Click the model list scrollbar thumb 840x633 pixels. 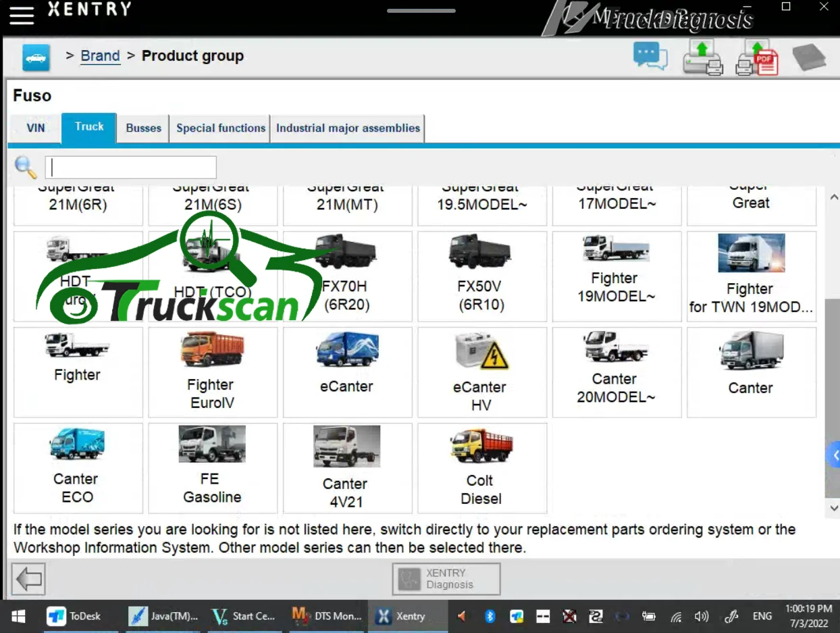pos(833,397)
